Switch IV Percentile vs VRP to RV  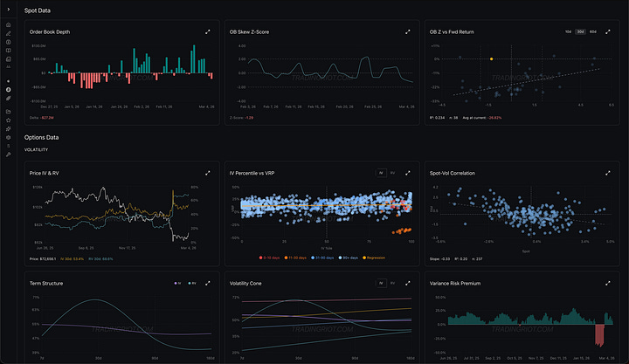(x=393, y=173)
